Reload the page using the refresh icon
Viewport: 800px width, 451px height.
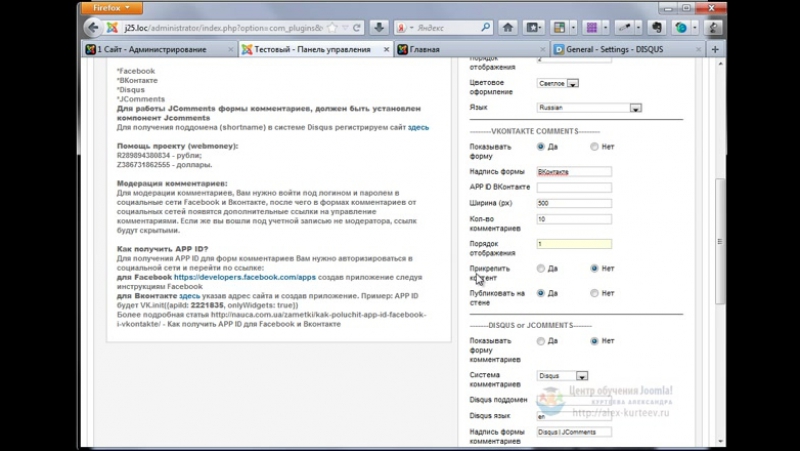click(357, 28)
